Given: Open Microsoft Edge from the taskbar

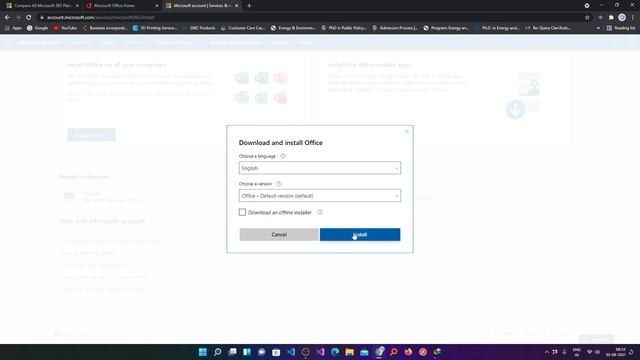Looking at the screenshot, I should [335, 352].
